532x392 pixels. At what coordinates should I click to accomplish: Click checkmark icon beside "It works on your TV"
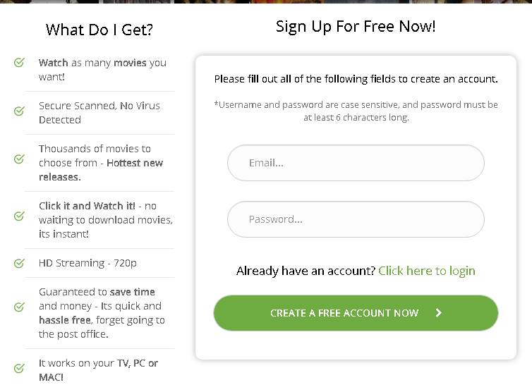point(20,368)
